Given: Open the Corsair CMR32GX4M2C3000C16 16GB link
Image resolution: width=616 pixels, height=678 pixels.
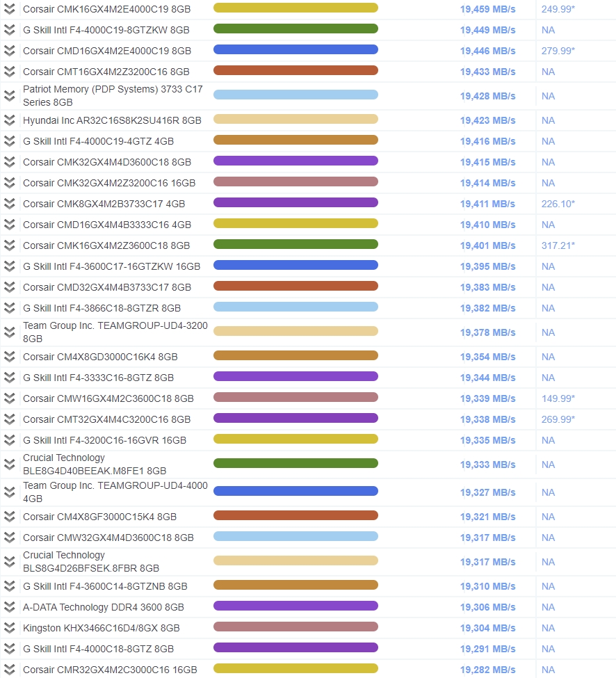Looking at the screenshot, I should pos(110,670).
